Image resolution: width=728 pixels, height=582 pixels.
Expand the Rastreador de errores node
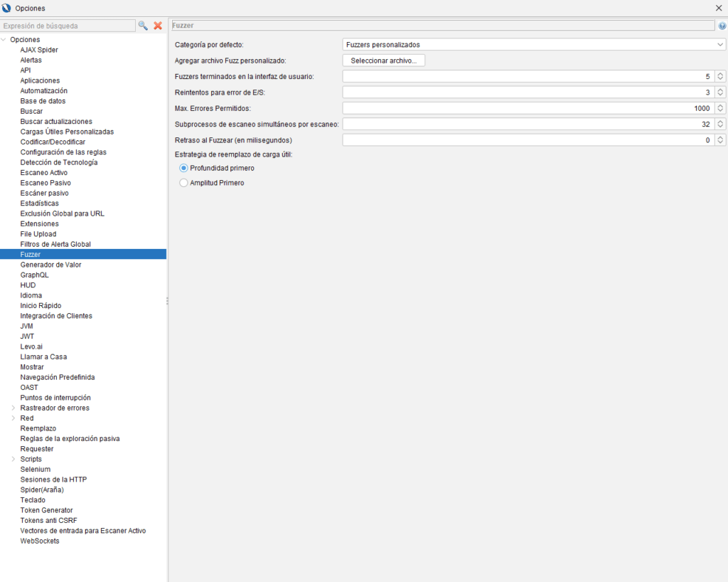pos(14,408)
